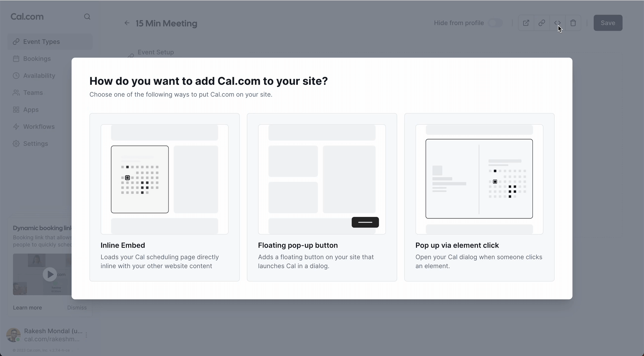Open search in the sidebar

coord(87,17)
